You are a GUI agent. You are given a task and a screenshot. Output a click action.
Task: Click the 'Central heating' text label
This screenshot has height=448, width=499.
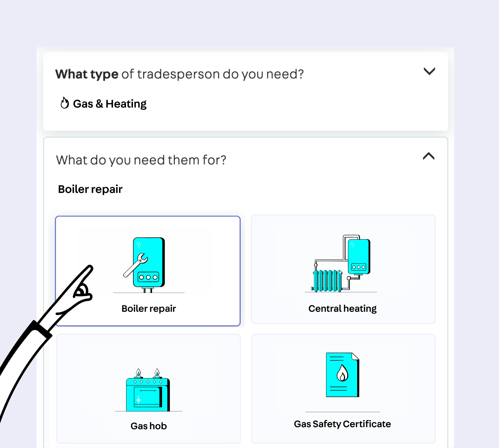(342, 309)
